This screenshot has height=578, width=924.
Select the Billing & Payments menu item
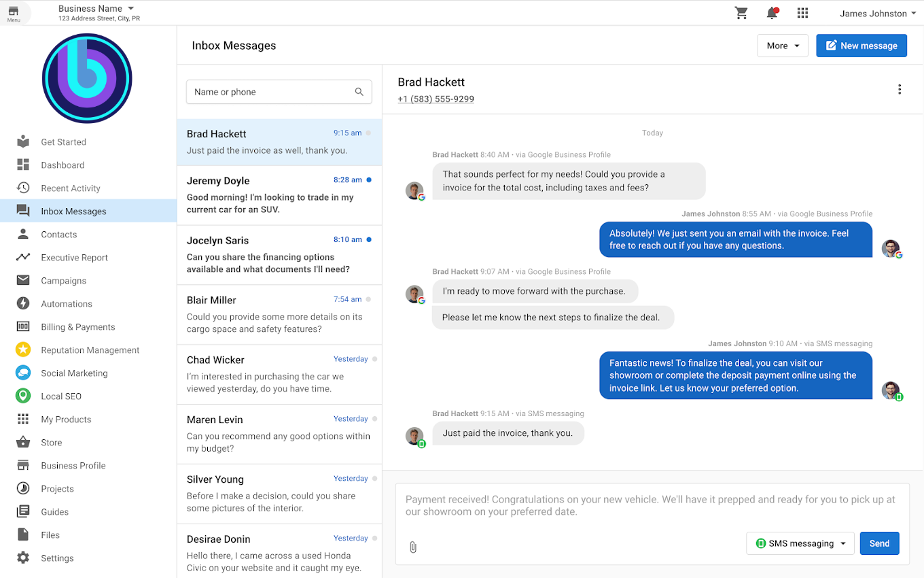tap(88, 327)
